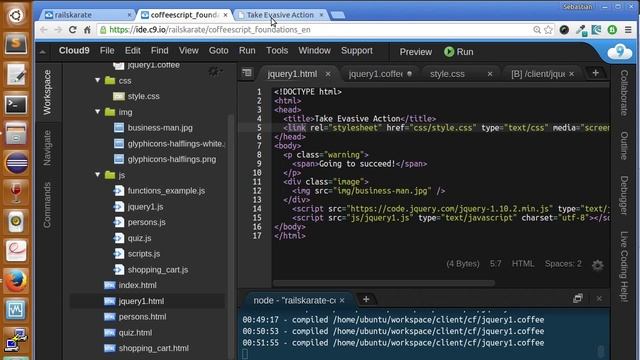640x360 pixels.
Task: Open the Window menu
Action: 314,51
